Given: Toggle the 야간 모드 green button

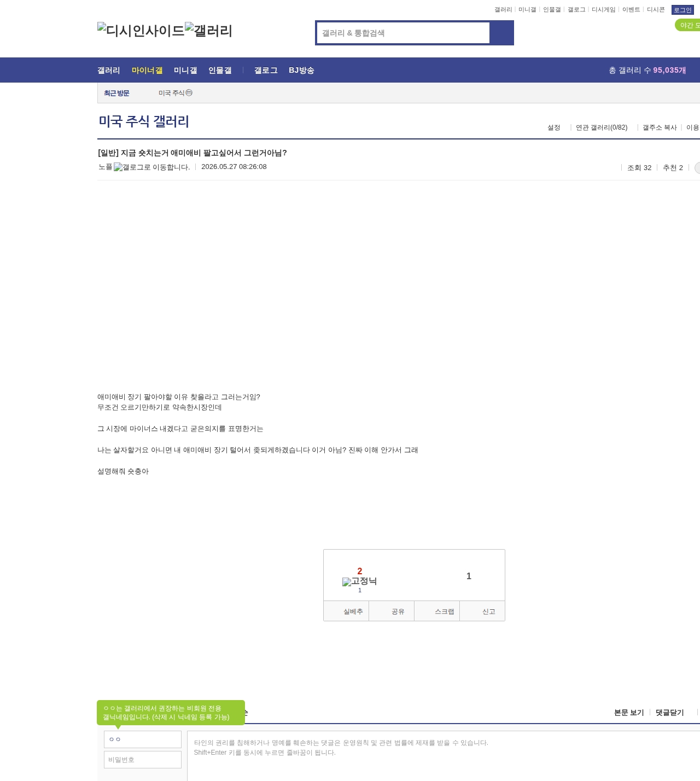Looking at the screenshot, I should (688, 25).
